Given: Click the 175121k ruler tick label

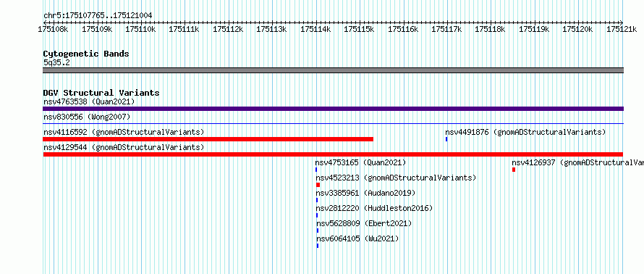Looking at the screenshot, I should (622, 29).
